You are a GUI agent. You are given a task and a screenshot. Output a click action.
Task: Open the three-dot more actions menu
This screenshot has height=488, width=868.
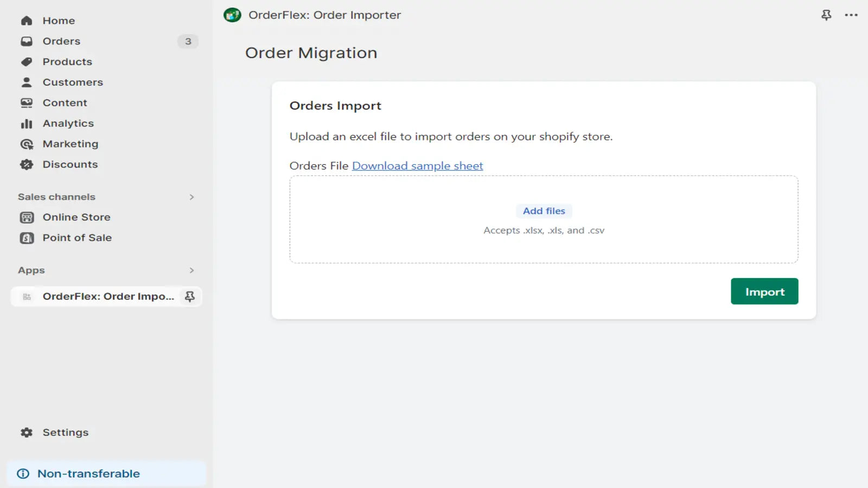tap(851, 15)
